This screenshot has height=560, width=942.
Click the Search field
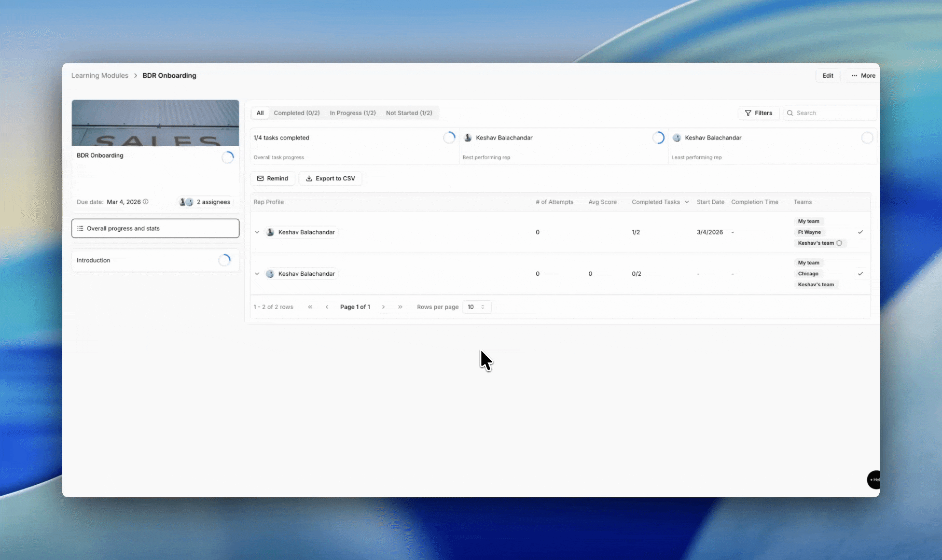tap(830, 113)
